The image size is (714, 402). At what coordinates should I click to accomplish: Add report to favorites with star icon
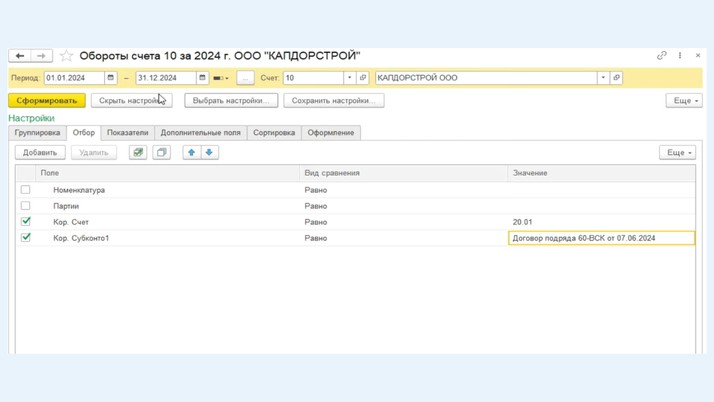pyautogui.click(x=66, y=56)
